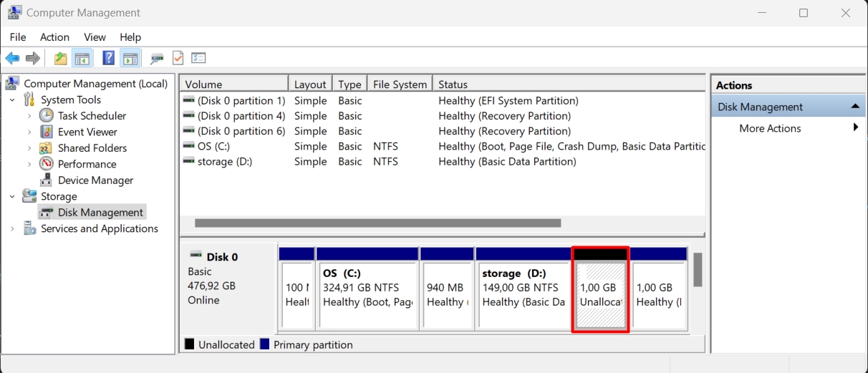Click the Back arrow toolbar icon

coord(12,58)
